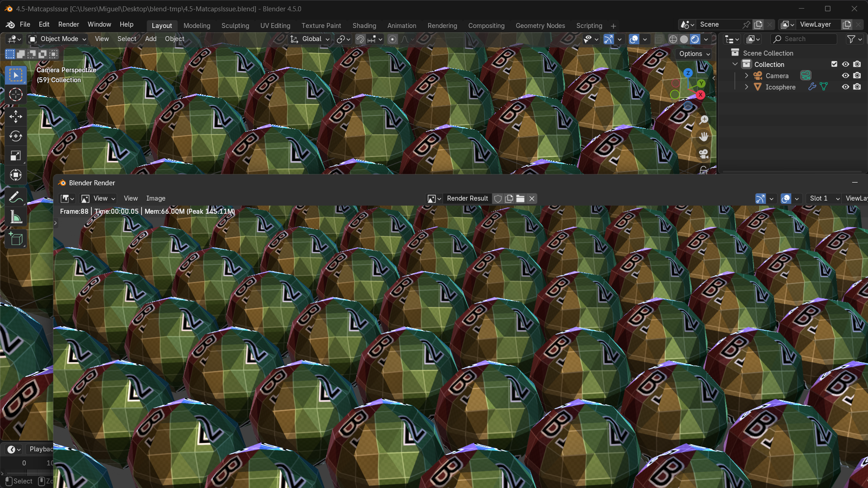
Task: Open Global transform orientation dropdown
Action: point(310,39)
